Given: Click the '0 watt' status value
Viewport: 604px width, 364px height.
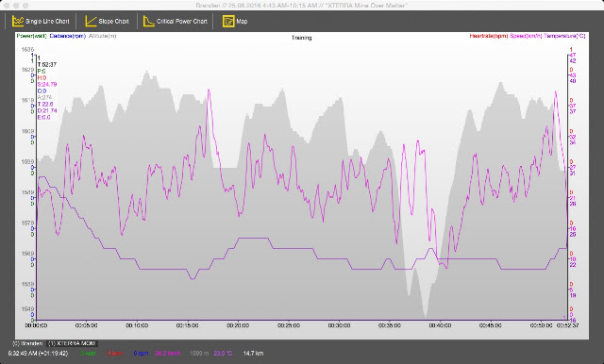Looking at the screenshot, I should (88, 354).
